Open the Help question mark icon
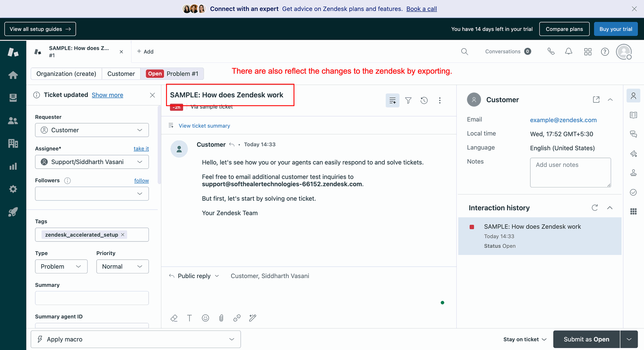644x350 pixels. 605,52
